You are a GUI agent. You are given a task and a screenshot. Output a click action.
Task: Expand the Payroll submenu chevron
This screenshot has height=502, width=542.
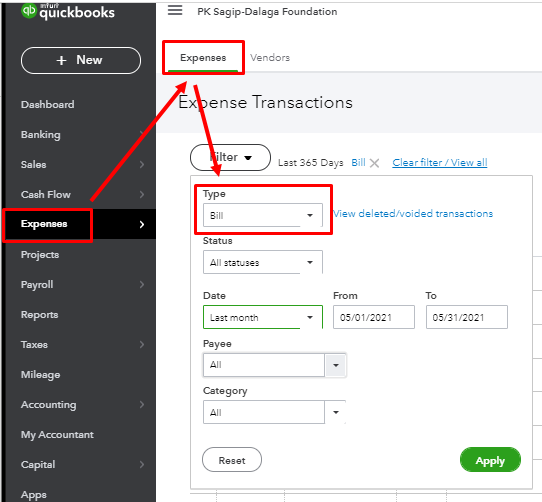[x=142, y=284]
